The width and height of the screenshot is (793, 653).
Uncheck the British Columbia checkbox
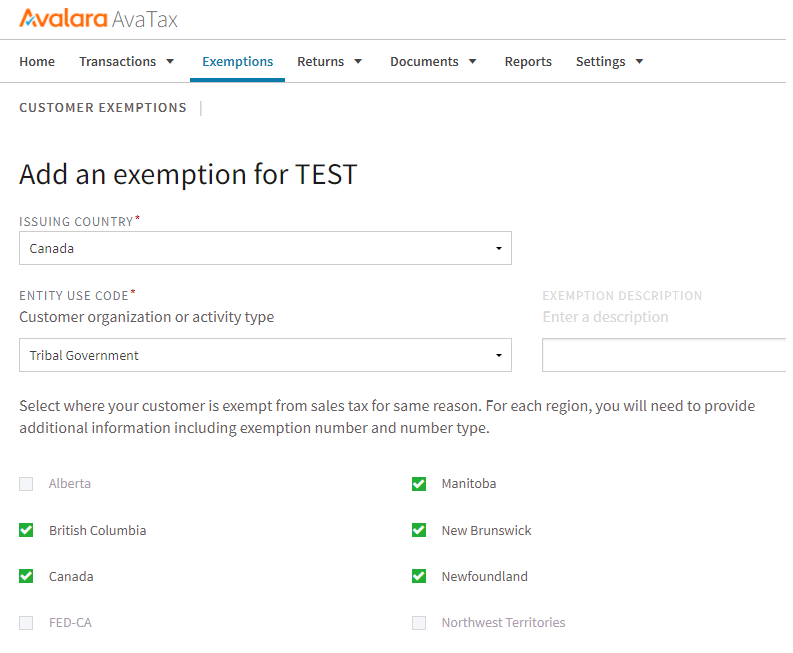pyautogui.click(x=26, y=530)
